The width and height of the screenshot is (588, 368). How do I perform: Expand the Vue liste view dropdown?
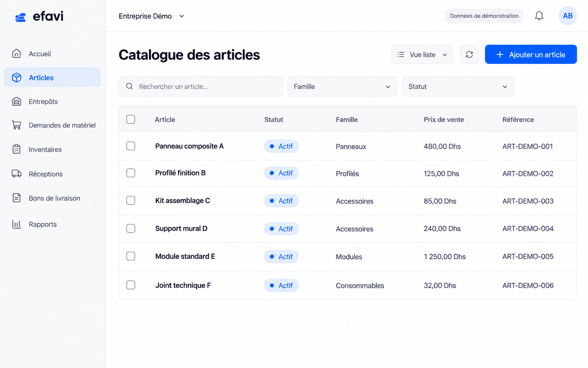tap(422, 55)
